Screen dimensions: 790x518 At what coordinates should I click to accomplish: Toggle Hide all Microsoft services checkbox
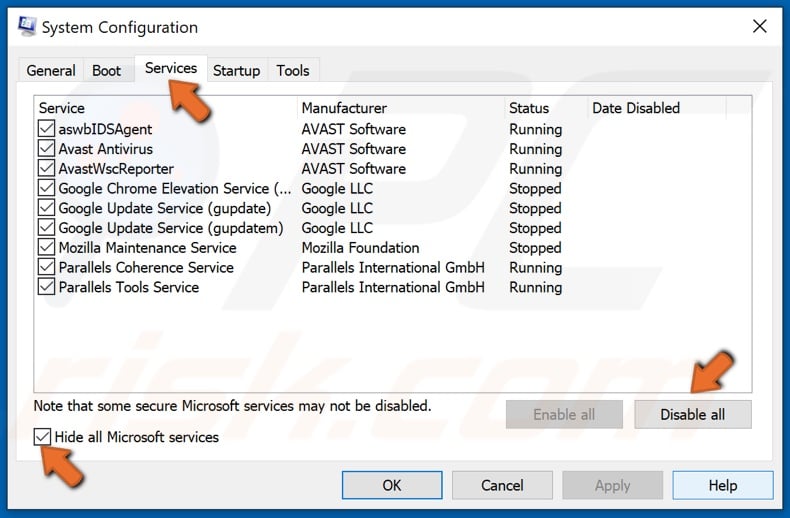tap(42, 436)
